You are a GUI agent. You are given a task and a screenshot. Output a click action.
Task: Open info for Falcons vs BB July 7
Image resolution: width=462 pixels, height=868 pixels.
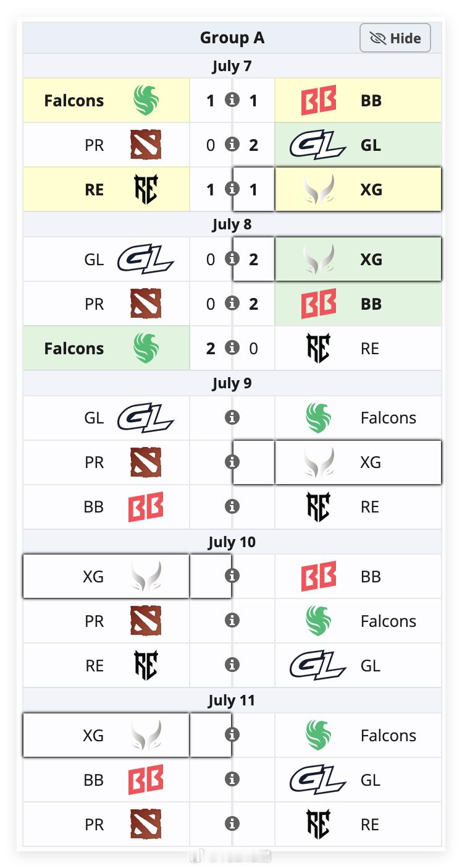pyautogui.click(x=232, y=100)
